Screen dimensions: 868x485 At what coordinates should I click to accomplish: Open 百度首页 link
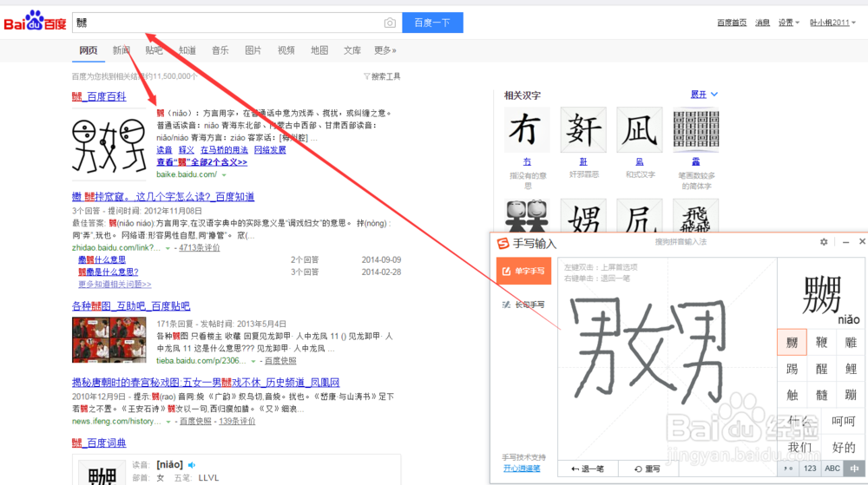[x=732, y=23]
